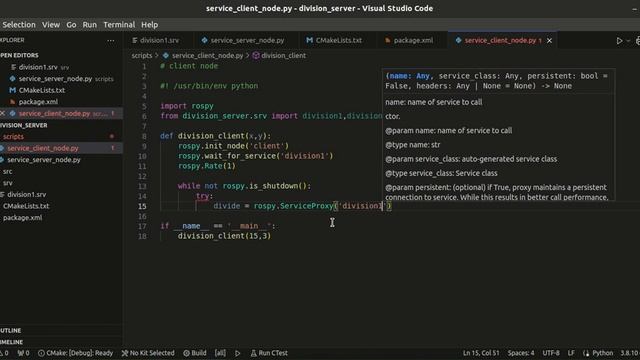Image resolution: width=640 pixels, height=360 pixels.
Task: Collapse the DIVISION_SERVER folder section
Action: coord(24,125)
